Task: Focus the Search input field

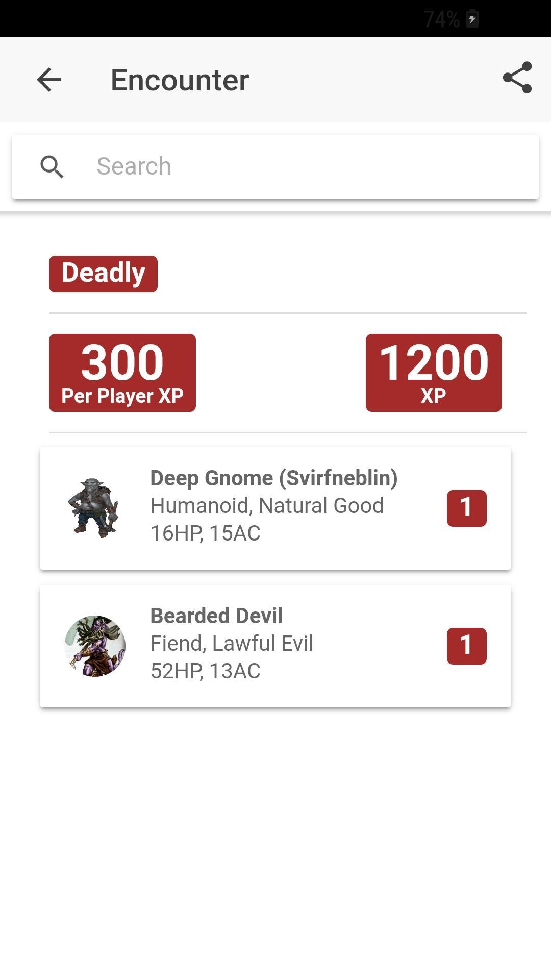Action: click(306, 166)
